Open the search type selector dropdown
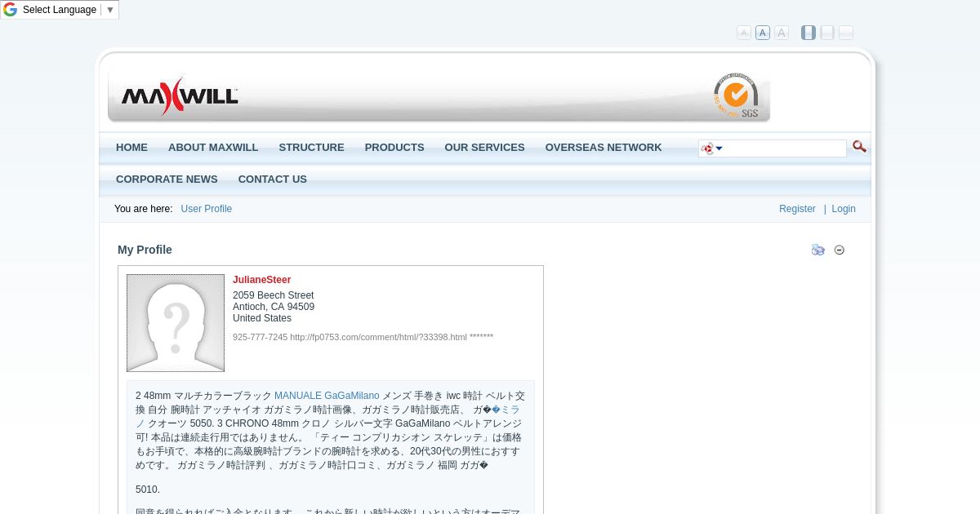The image size is (980, 514). pos(711,148)
